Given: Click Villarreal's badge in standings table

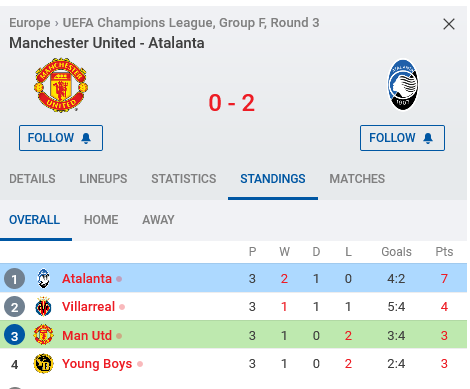Looking at the screenshot, I should 43,307.
